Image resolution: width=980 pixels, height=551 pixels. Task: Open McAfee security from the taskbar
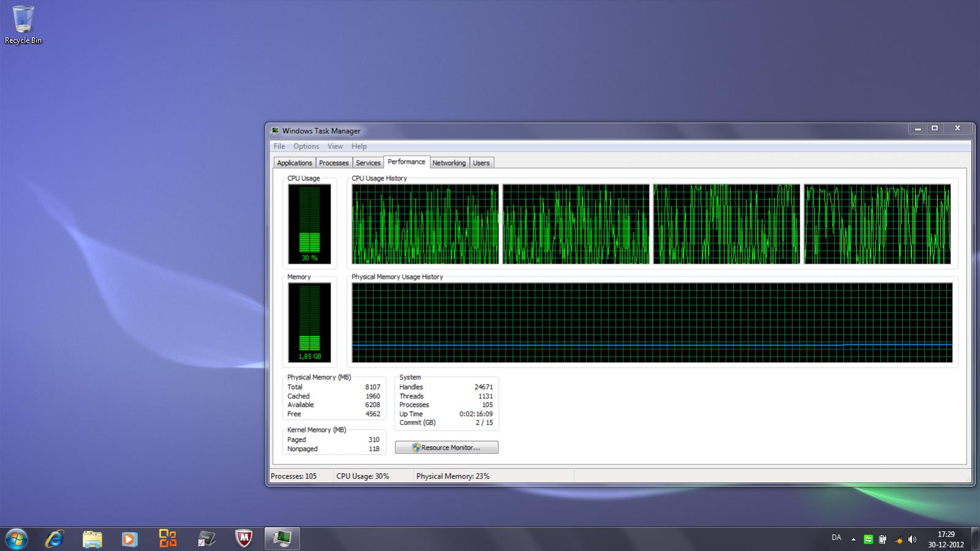click(x=244, y=539)
